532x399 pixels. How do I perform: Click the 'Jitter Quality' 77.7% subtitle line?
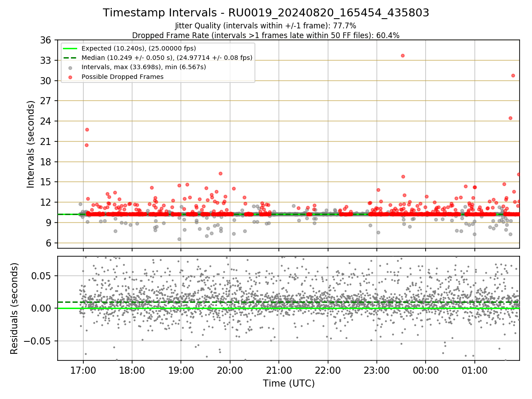click(x=266, y=26)
